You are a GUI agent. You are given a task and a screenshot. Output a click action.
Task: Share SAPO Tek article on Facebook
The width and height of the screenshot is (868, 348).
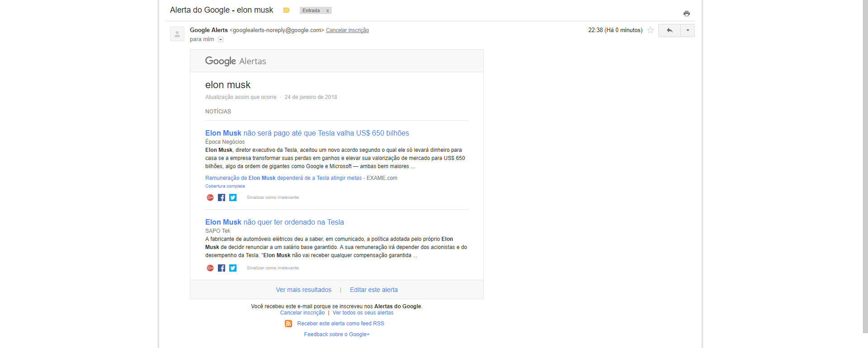click(222, 268)
